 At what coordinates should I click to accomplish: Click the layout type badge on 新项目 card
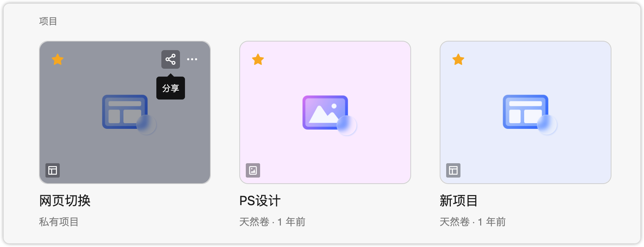[453, 170]
